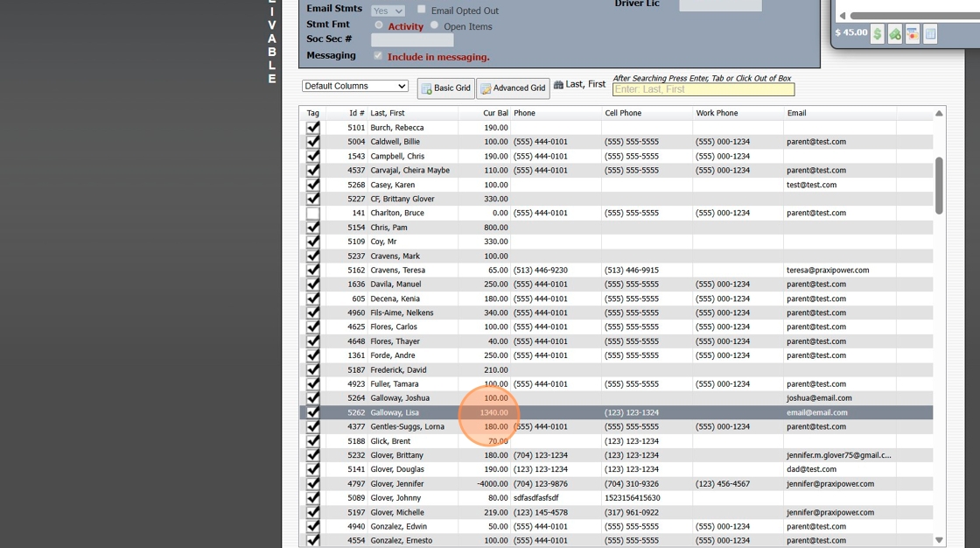Untag the Cravens, Teresa row checkbox
980x548 pixels.
point(313,270)
